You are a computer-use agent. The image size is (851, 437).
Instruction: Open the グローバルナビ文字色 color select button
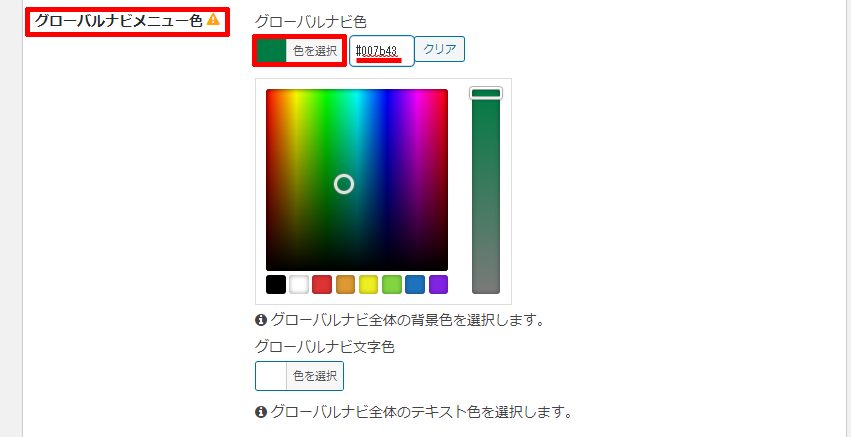300,376
